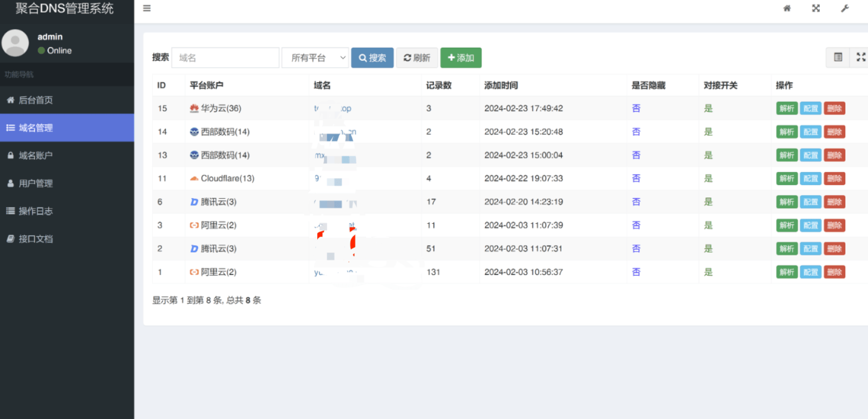The width and height of the screenshot is (868, 419).
Task: Click the Huawei Cloud account icon in row 15
Action: tap(194, 108)
